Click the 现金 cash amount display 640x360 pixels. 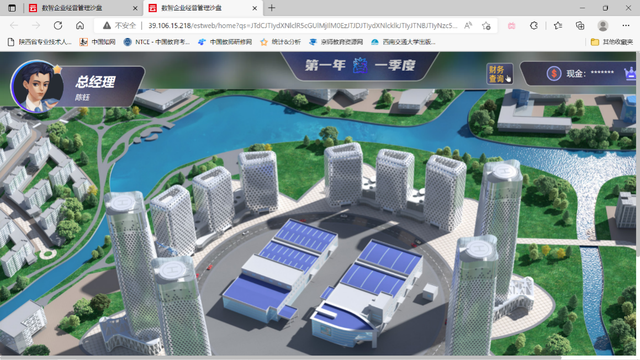590,73
